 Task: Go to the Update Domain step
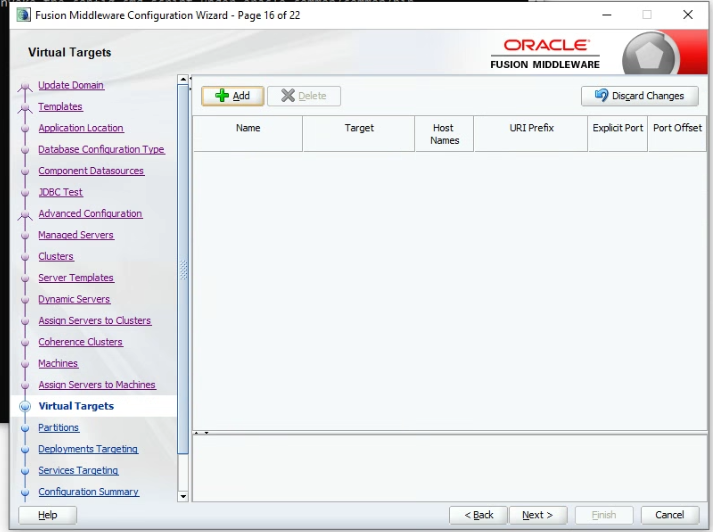[71, 85]
